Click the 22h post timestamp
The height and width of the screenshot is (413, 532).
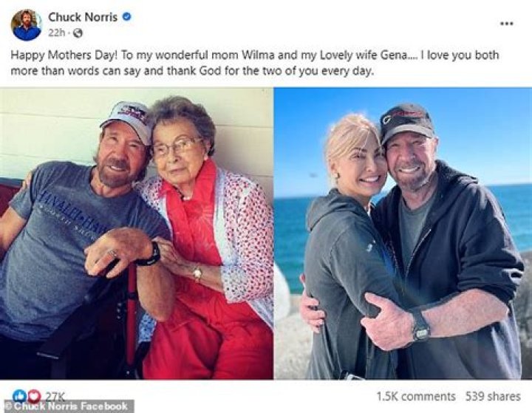coord(56,33)
